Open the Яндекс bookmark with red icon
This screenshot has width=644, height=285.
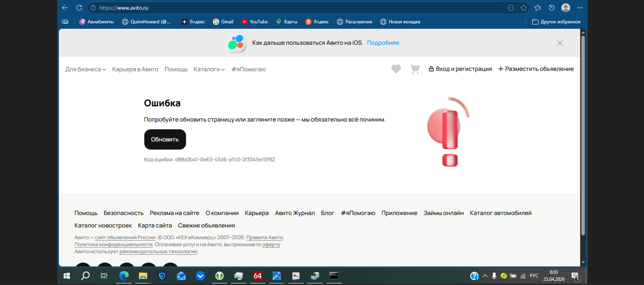click(x=317, y=22)
